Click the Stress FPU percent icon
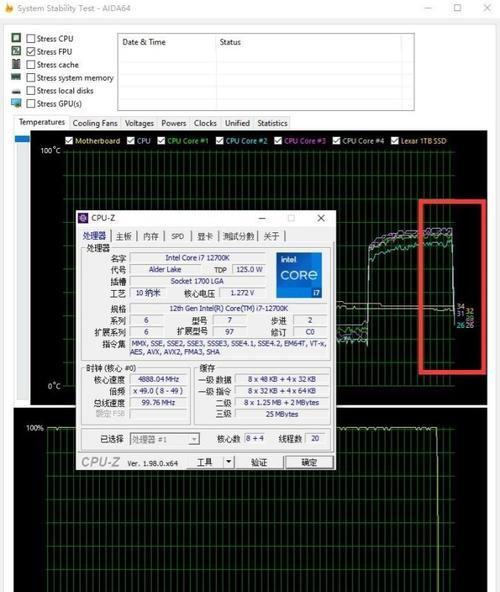Image resolution: width=500 pixels, height=592 pixels. (x=16, y=51)
